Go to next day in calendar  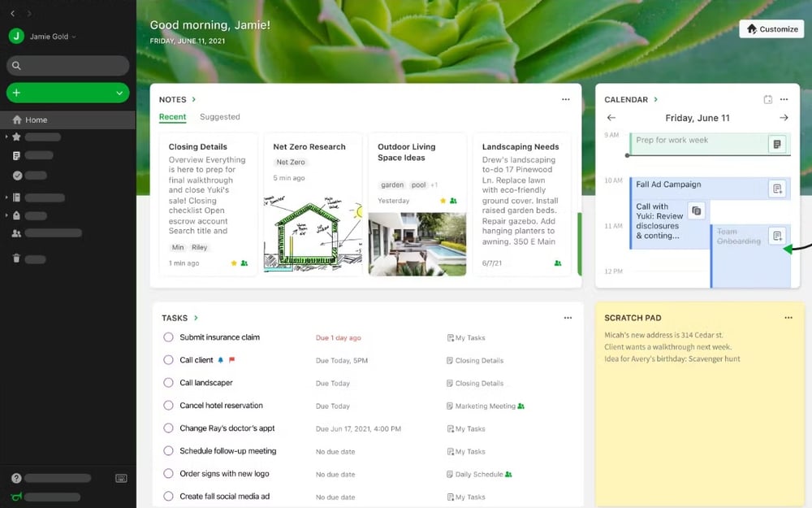(784, 118)
